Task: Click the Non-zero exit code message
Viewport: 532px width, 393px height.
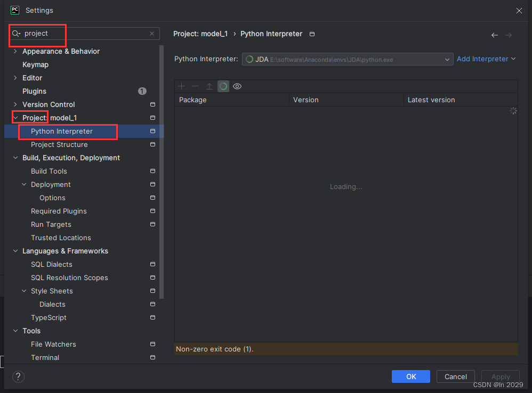Action: coord(214,349)
